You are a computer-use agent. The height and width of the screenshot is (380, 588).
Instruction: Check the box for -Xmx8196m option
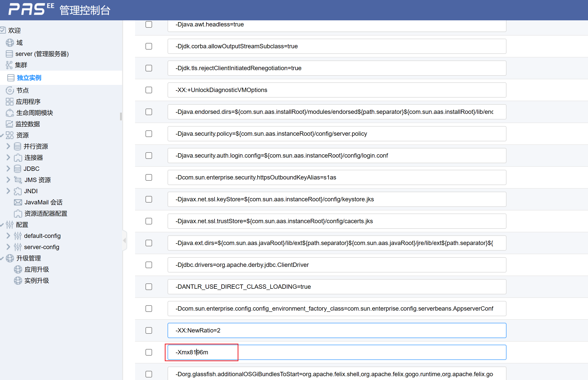click(149, 352)
